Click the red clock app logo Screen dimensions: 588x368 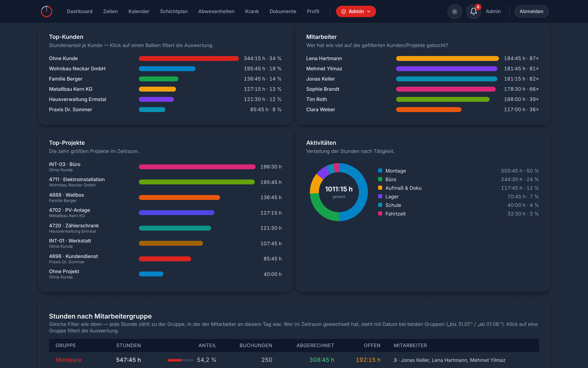[46, 11]
